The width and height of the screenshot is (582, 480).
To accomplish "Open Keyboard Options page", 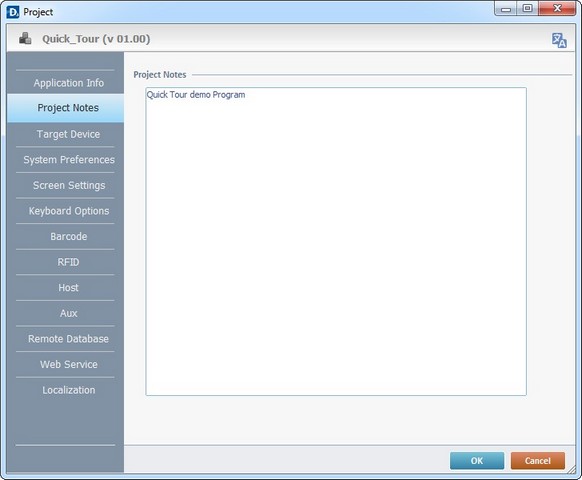I will 69,211.
